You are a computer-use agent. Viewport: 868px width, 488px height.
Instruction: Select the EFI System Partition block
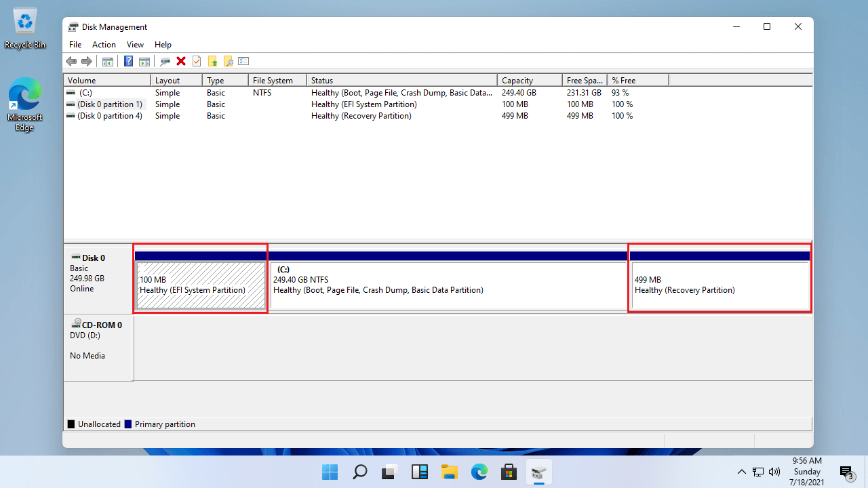tap(200, 285)
